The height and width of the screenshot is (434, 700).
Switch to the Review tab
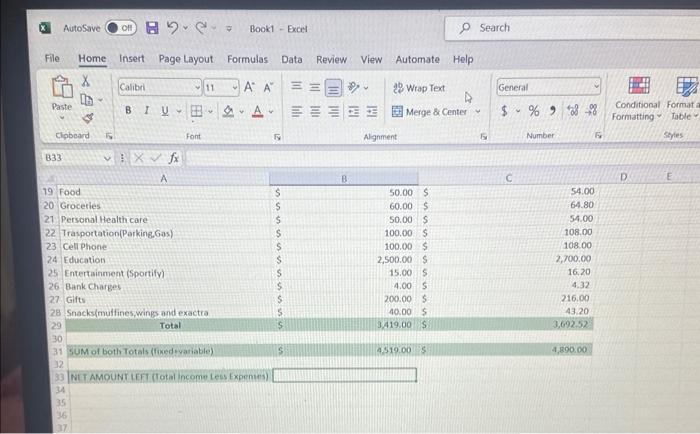click(x=331, y=59)
